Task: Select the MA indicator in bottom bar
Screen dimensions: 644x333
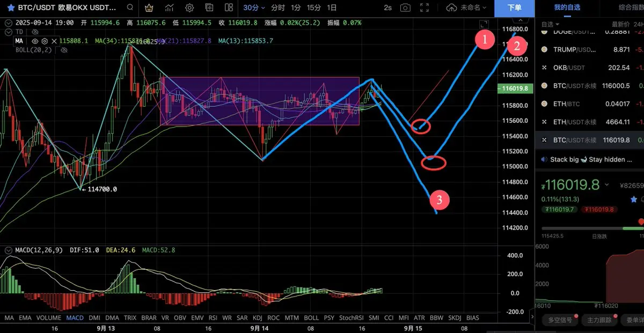Action: 9,318
